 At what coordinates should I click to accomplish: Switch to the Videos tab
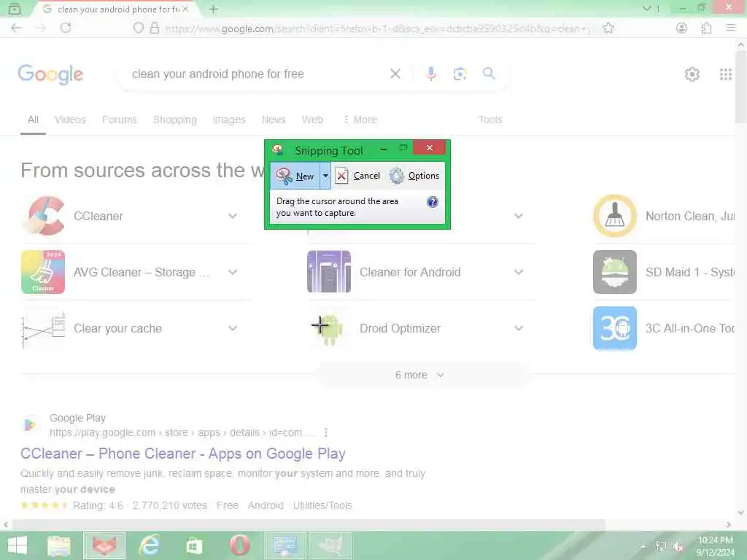coord(70,120)
